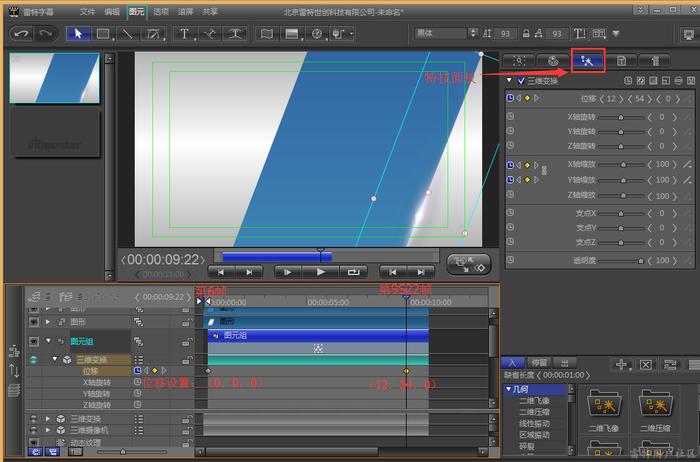The height and width of the screenshot is (462, 700).
Task: Open the 黑体 font dropdown
Action: 446,33
